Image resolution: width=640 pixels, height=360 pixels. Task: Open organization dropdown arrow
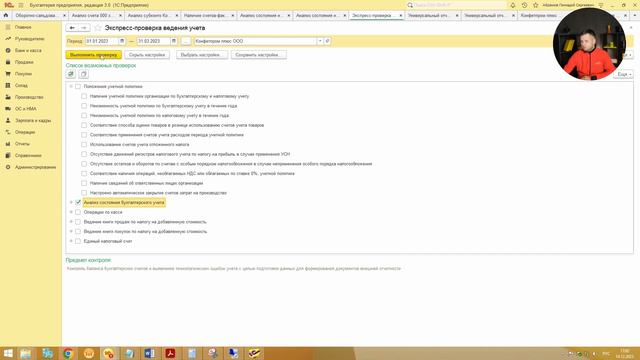click(320, 41)
